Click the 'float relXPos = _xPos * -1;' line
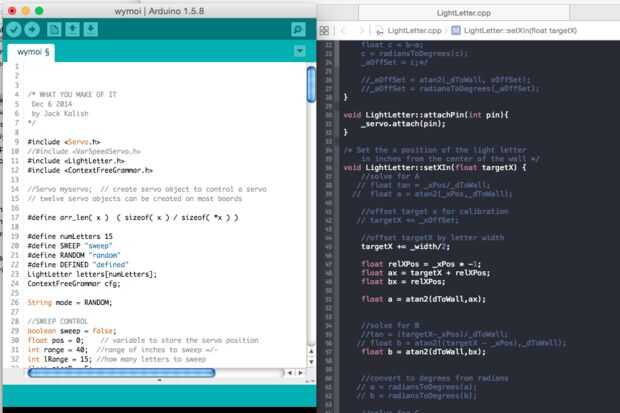 pyautogui.click(x=421, y=264)
